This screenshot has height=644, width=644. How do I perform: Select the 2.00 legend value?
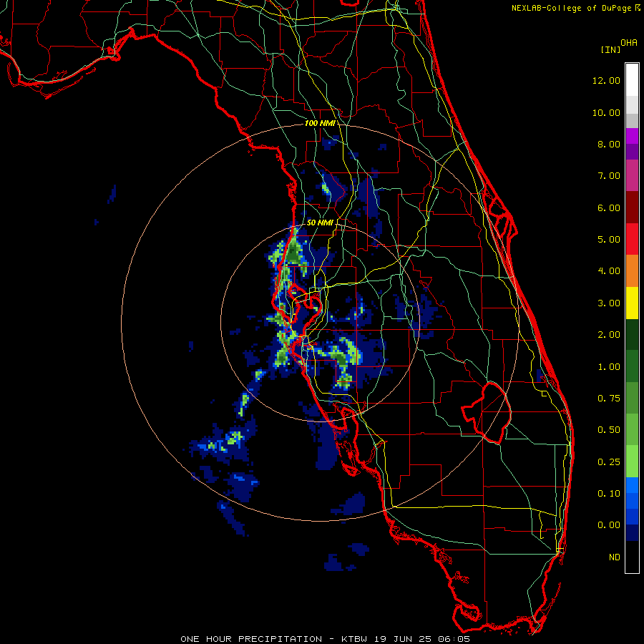coord(609,335)
